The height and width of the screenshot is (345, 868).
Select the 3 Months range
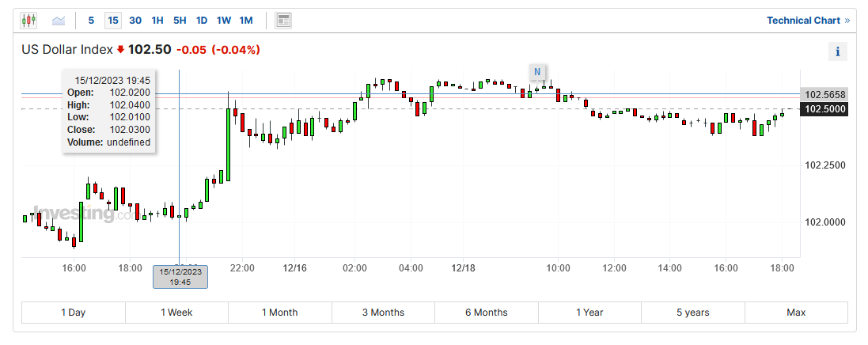click(384, 313)
